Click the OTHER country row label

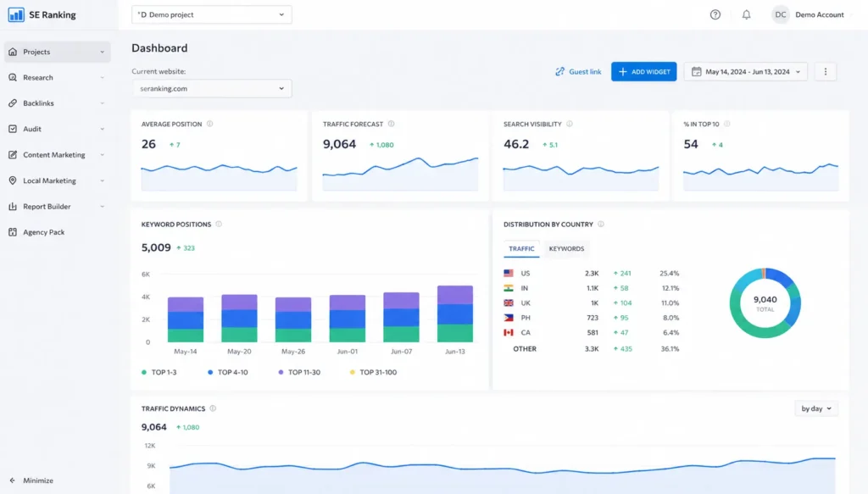(525, 349)
